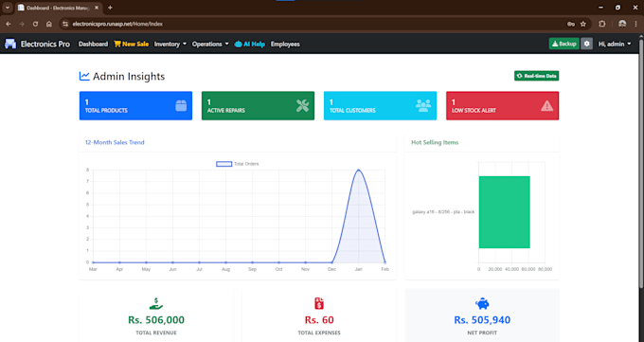This screenshot has height=342, width=644.
Task: Click the 12-Month Sales Trend heading
Action: (x=115, y=142)
